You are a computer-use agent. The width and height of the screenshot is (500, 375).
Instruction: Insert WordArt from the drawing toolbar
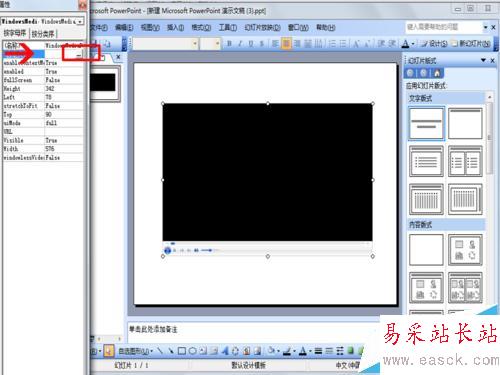point(225,351)
